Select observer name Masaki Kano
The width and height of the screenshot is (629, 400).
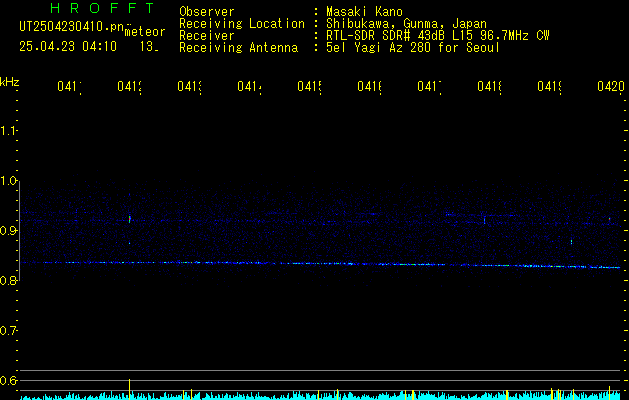(x=364, y=11)
